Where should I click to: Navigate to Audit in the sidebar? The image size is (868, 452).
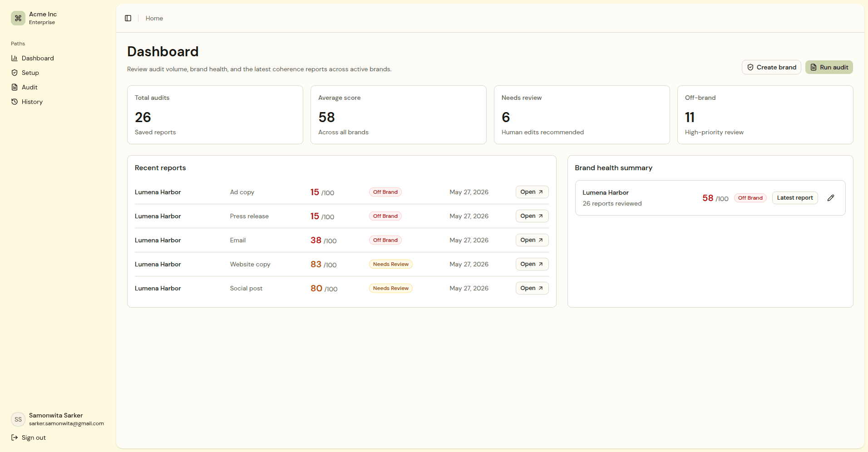(x=58, y=87)
